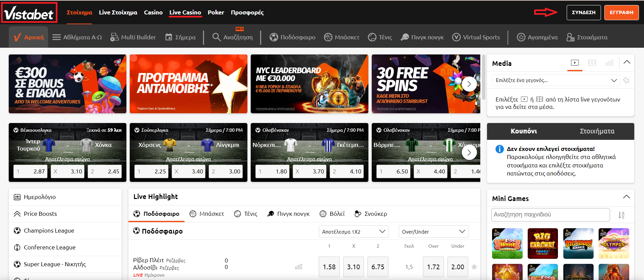
Task: Open Αθλήματα Α-Ω sports list
Action: pos(77,37)
